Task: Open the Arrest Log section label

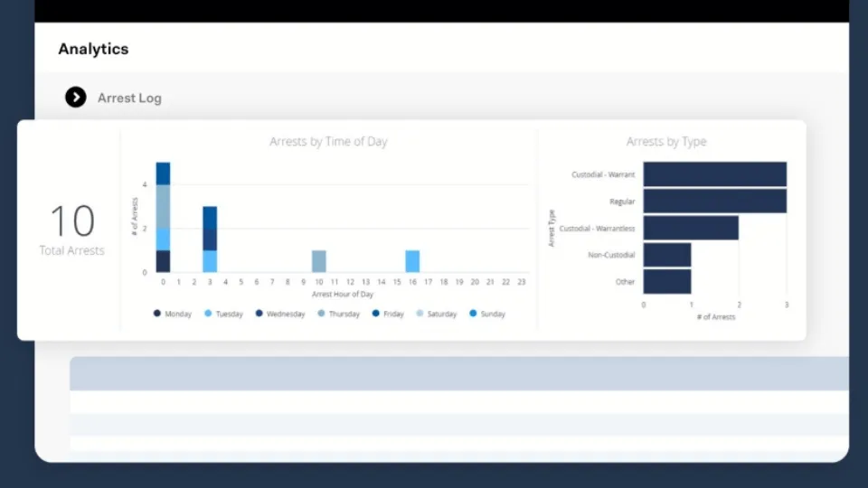Action: (x=129, y=98)
